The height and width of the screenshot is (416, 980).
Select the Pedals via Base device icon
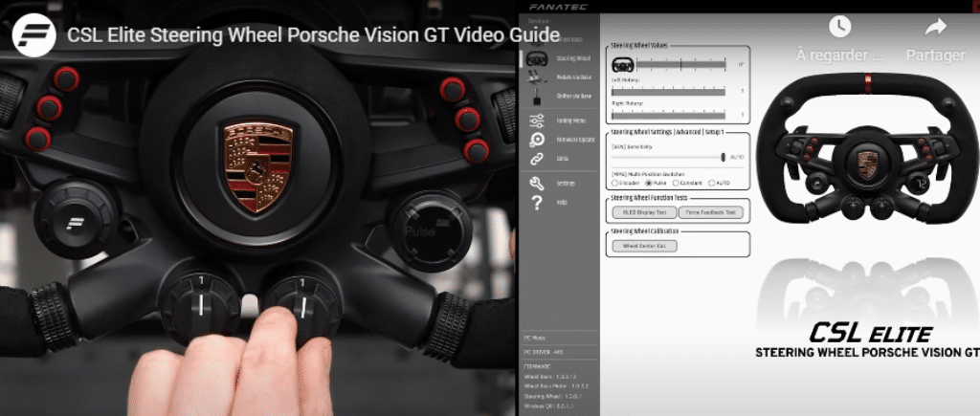pos(535,77)
